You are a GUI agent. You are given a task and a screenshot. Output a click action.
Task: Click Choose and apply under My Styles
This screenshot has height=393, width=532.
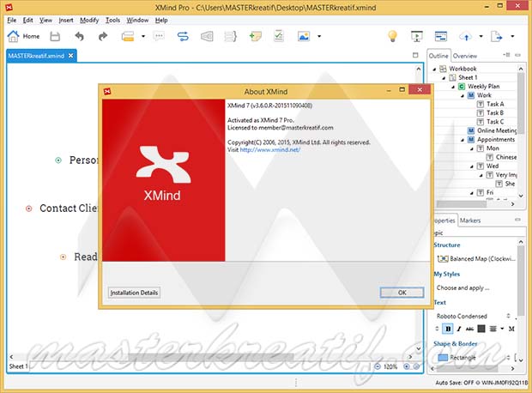tap(462, 287)
